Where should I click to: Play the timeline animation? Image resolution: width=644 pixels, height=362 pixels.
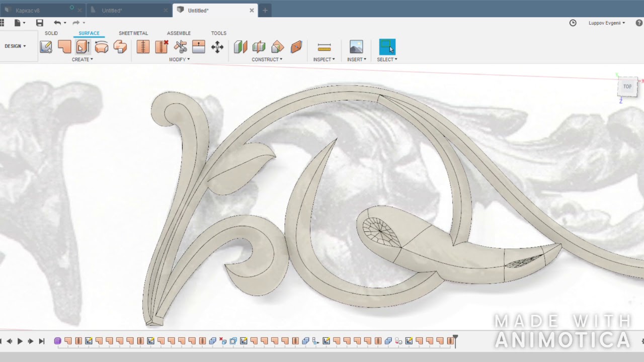20,341
